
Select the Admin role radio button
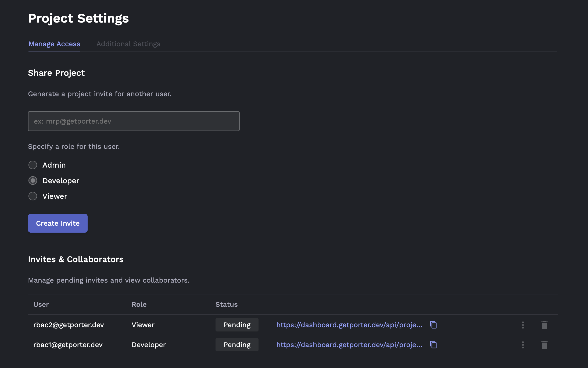click(33, 165)
